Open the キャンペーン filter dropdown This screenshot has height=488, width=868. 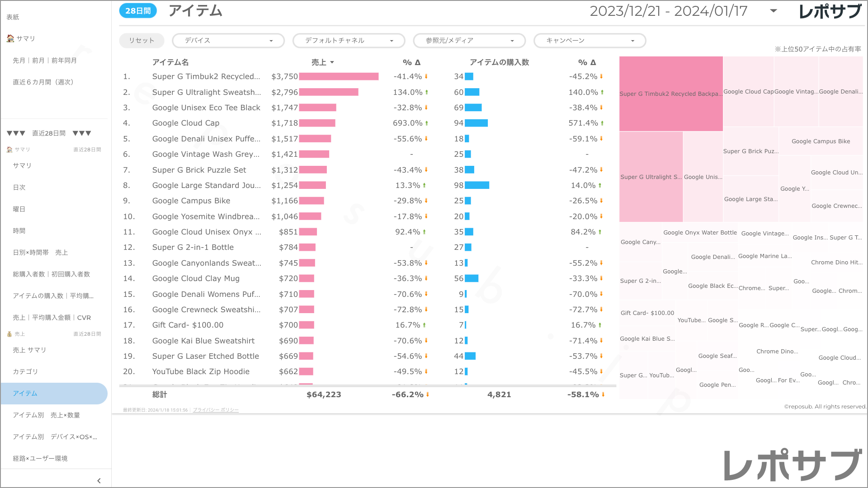tap(590, 41)
